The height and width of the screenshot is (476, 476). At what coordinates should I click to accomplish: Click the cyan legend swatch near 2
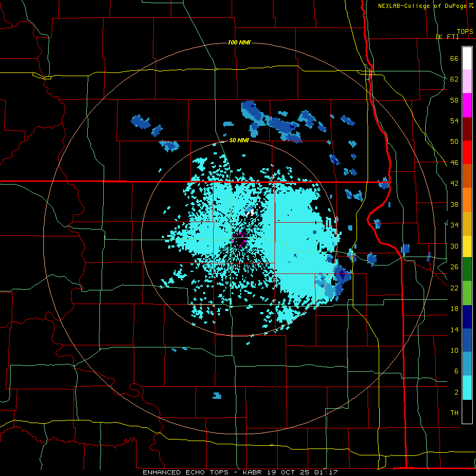(467, 388)
